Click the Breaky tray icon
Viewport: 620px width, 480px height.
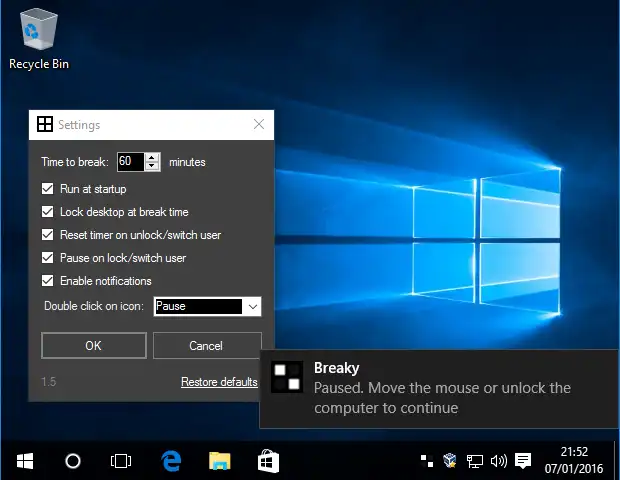426,461
